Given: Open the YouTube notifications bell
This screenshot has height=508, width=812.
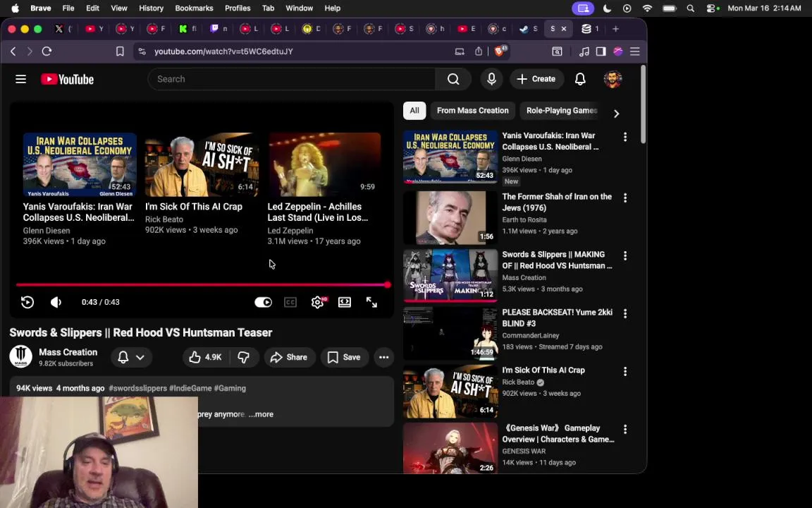Looking at the screenshot, I should pyautogui.click(x=580, y=79).
